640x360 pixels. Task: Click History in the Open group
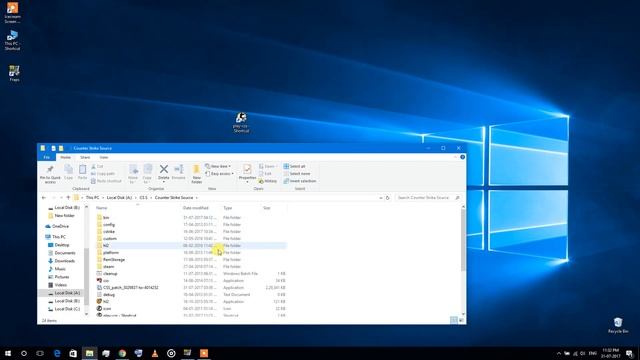pos(268,181)
